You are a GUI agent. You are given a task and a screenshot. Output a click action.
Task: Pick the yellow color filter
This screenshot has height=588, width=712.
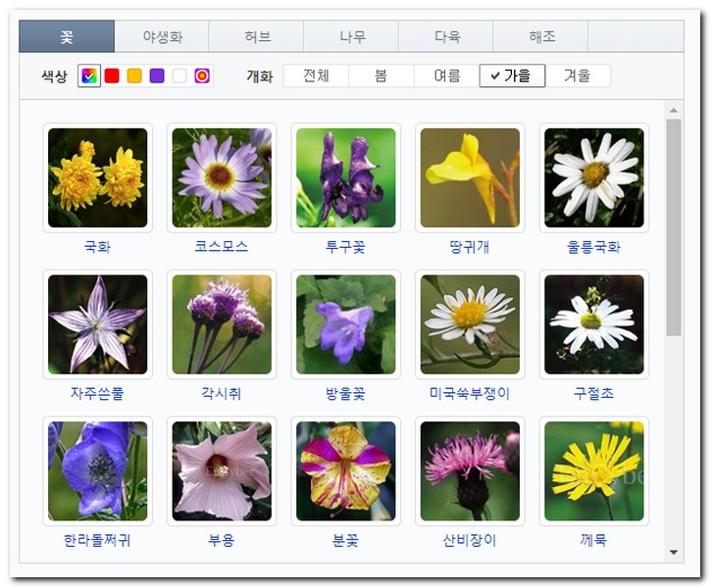[134, 75]
